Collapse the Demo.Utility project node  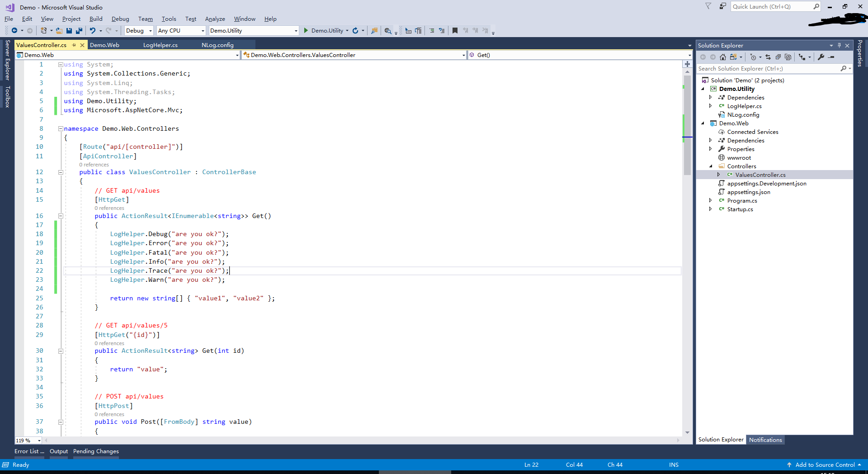(x=703, y=89)
